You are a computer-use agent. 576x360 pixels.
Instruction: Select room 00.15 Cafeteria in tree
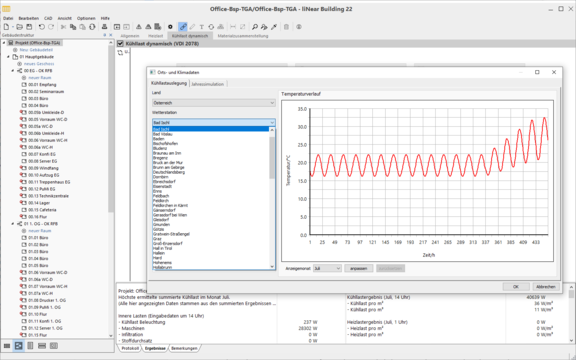tap(42, 210)
